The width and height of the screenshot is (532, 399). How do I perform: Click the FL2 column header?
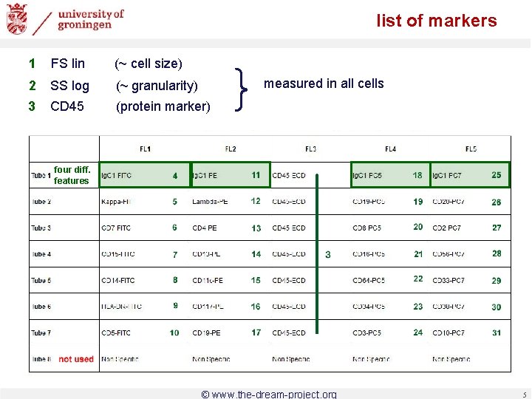point(231,149)
